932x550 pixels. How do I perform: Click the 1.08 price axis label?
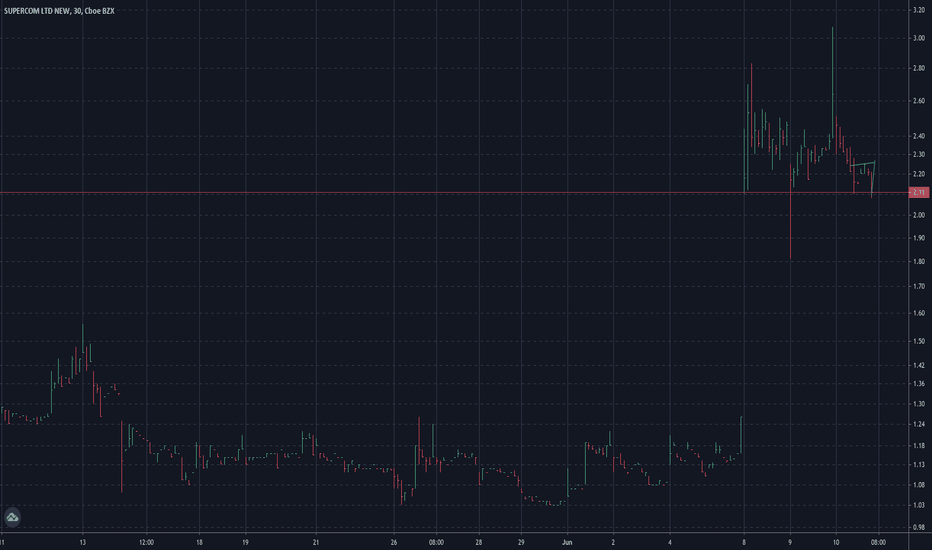[x=918, y=485]
